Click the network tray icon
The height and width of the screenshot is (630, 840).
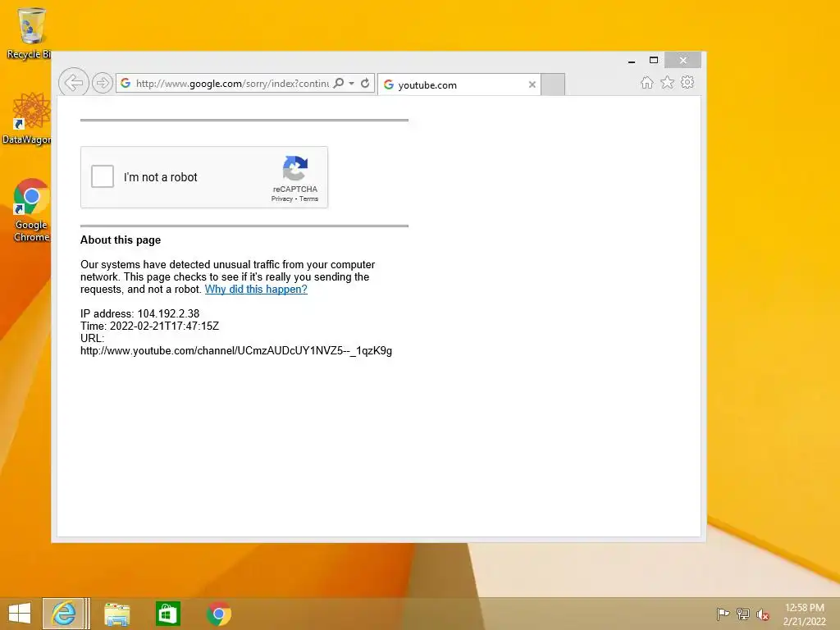pyautogui.click(x=742, y=614)
